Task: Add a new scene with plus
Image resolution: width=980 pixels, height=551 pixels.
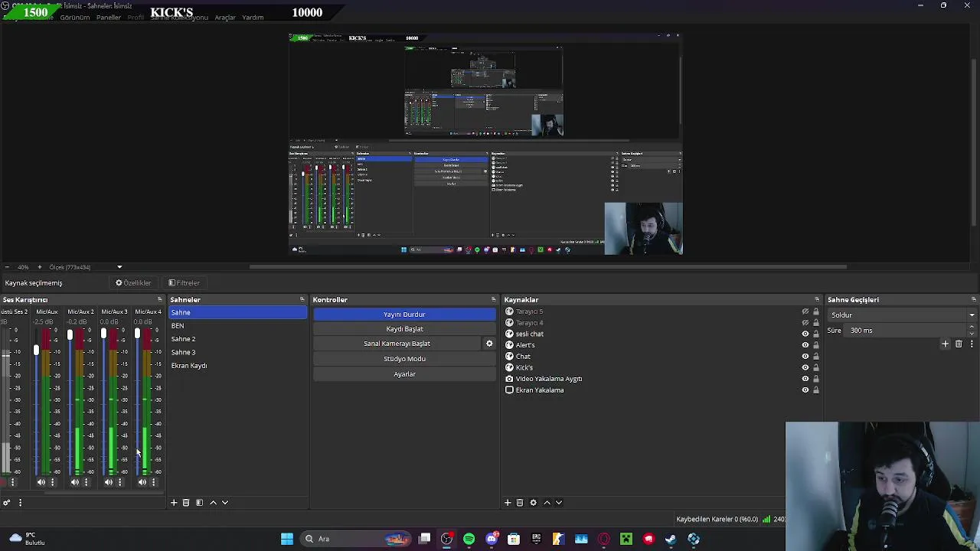Action: [174, 503]
